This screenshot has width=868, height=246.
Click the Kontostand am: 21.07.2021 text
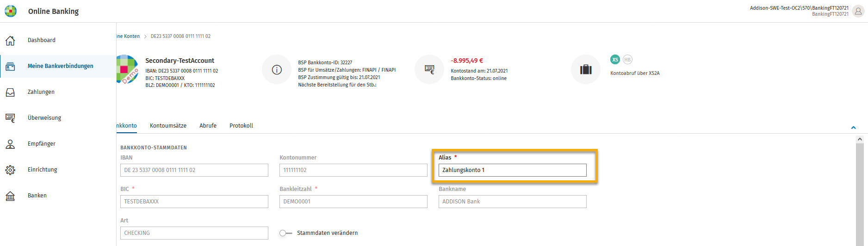coord(479,71)
